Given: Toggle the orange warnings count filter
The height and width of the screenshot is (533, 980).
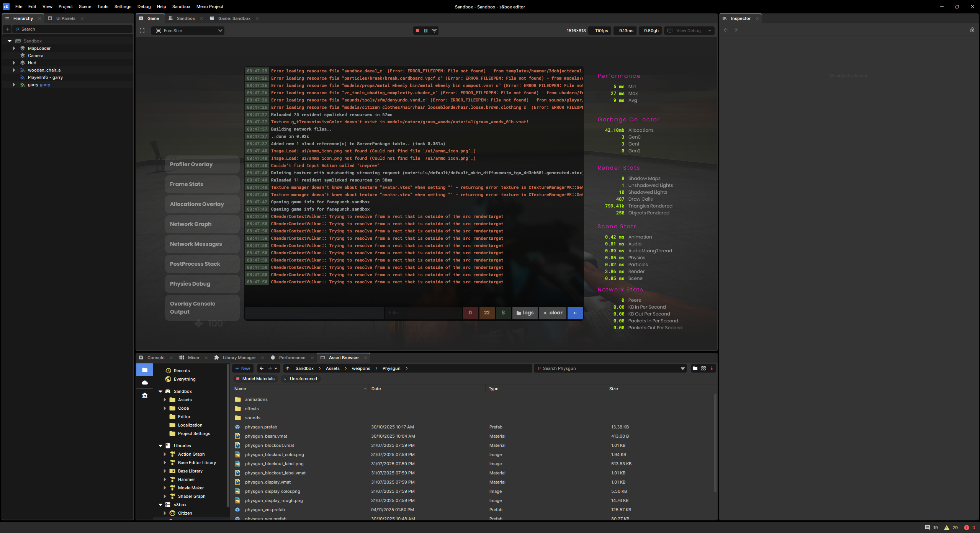Looking at the screenshot, I should [x=487, y=313].
